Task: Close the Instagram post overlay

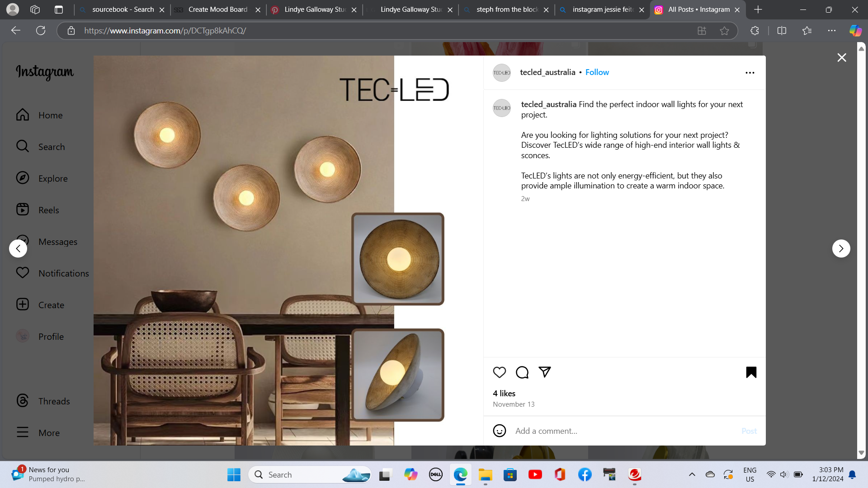Action: tap(841, 57)
